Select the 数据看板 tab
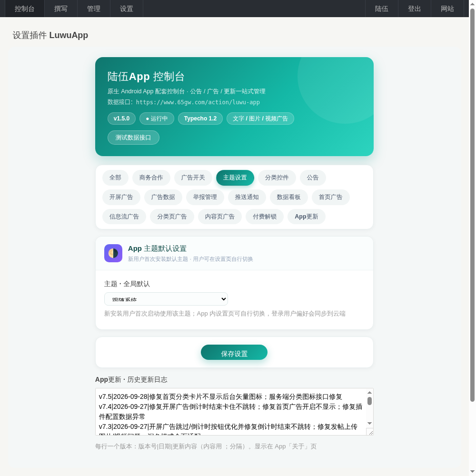Image resolution: width=476 pixels, height=476 pixels. (289, 197)
